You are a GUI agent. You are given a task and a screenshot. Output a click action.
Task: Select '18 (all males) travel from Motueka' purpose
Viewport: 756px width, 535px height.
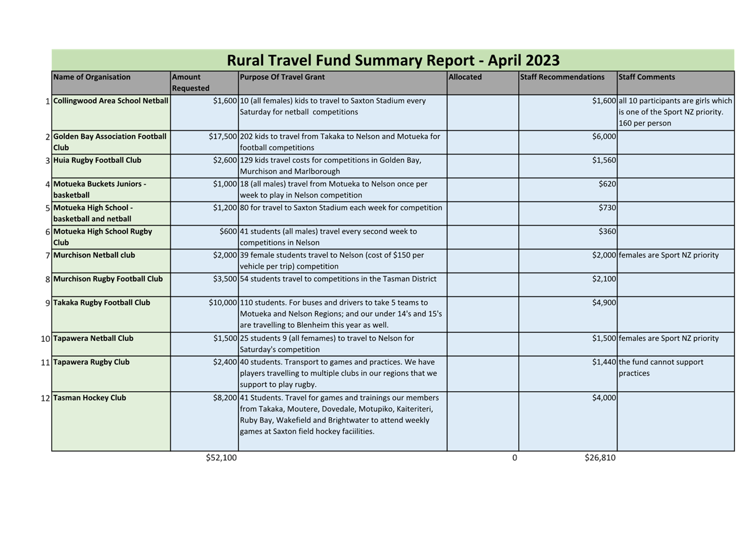tap(342, 190)
